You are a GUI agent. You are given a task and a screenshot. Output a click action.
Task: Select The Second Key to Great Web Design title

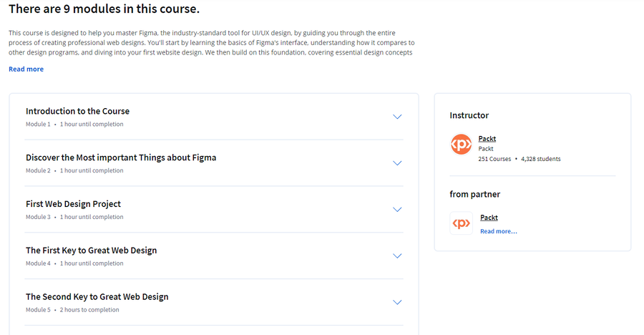(x=97, y=297)
